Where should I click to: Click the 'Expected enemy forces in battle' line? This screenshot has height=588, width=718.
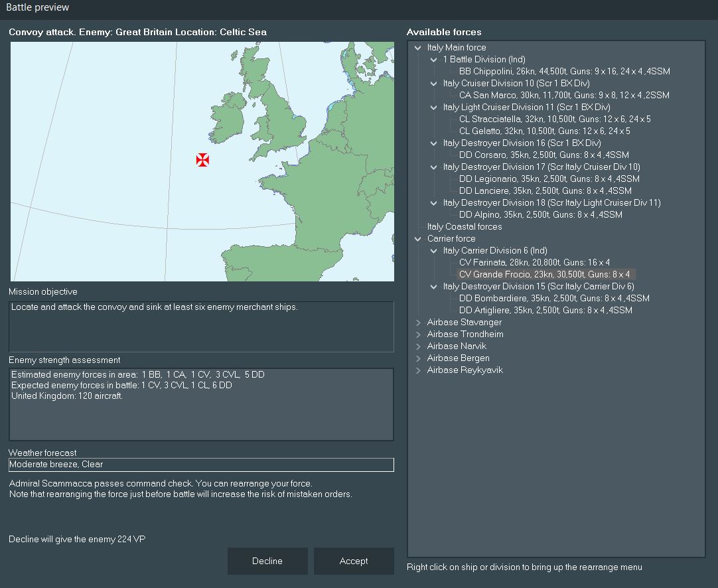point(121,385)
